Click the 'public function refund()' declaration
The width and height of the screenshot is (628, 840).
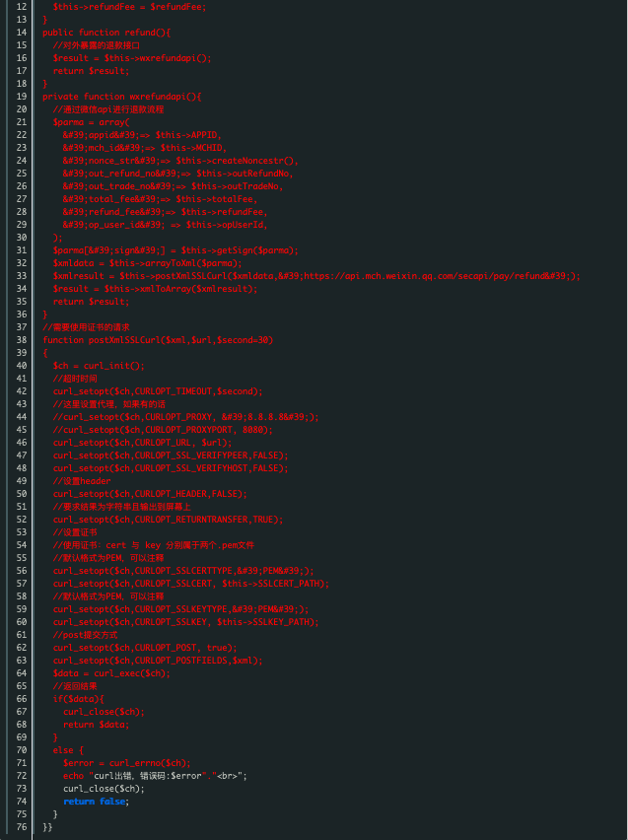click(106, 33)
